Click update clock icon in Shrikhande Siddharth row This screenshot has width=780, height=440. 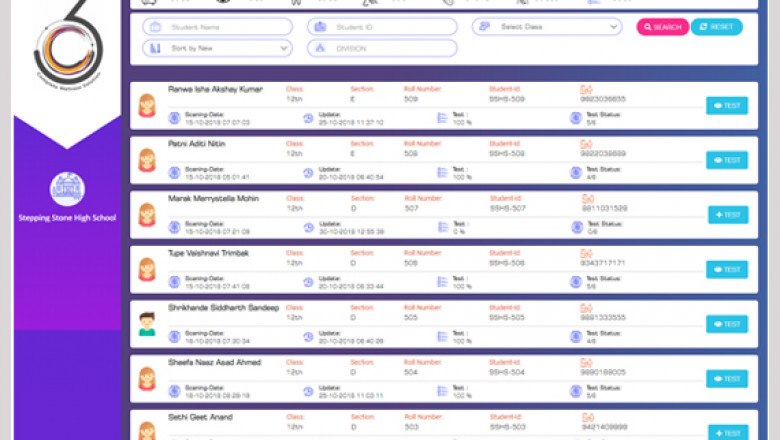tap(308, 337)
